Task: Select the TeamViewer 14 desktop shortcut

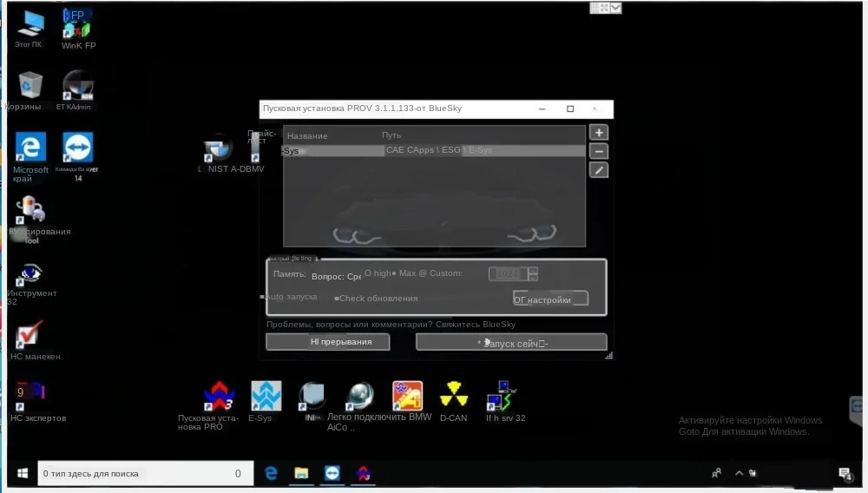Action: click(x=77, y=156)
